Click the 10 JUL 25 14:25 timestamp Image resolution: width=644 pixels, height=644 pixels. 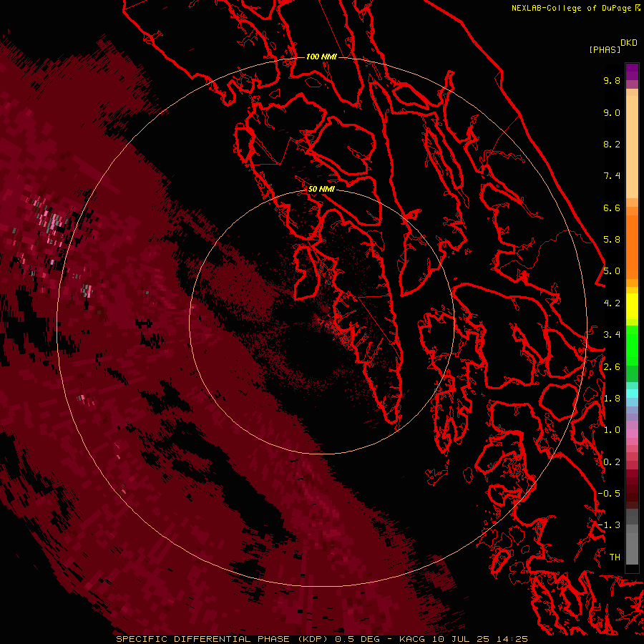coord(479,639)
